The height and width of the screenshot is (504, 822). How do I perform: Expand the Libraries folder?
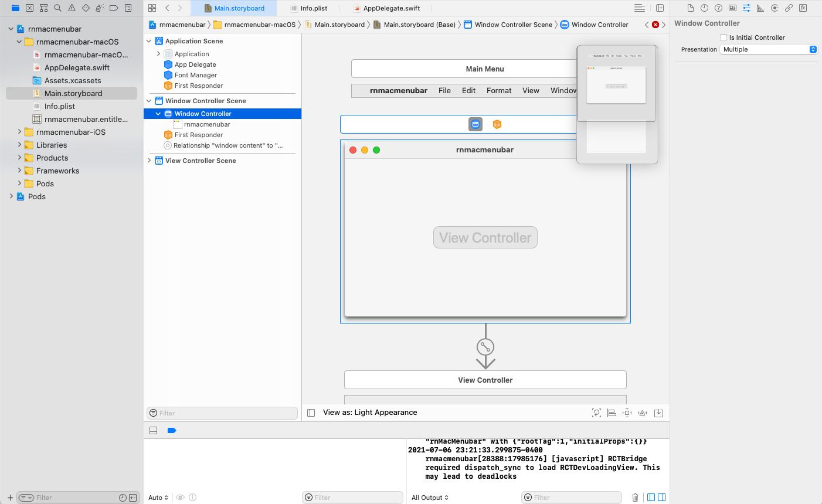[x=19, y=145]
